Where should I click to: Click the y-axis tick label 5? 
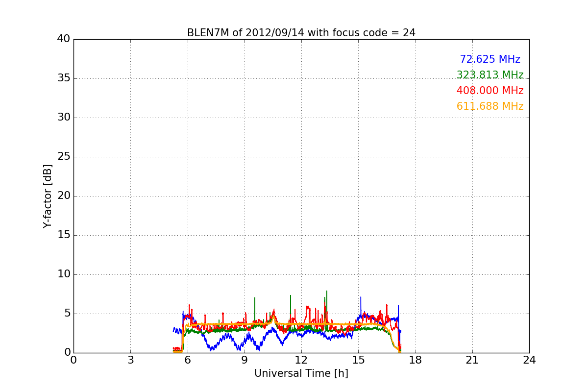67,314
